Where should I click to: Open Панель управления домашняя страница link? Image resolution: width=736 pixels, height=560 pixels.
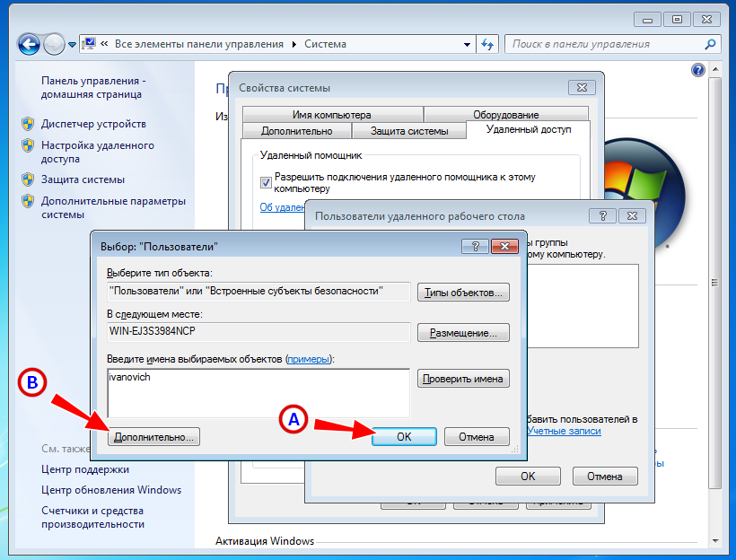(x=93, y=87)
